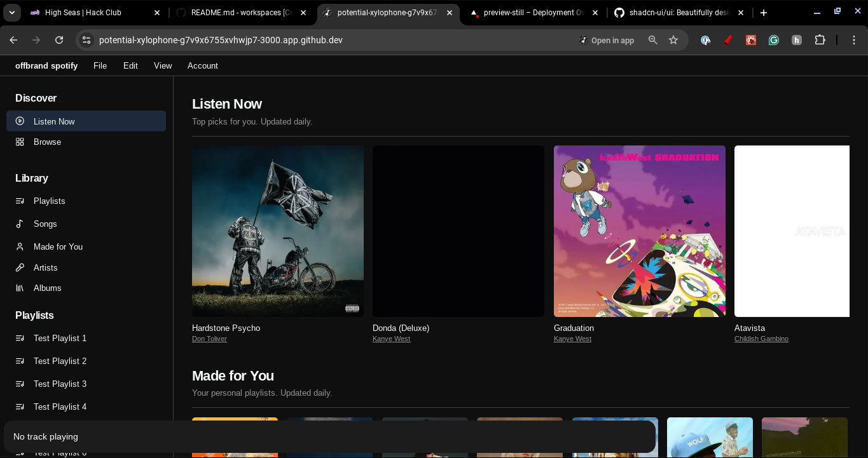Viewport: 868px width, 458px height.
Task: Open the Edit menu
Action: 130,65
